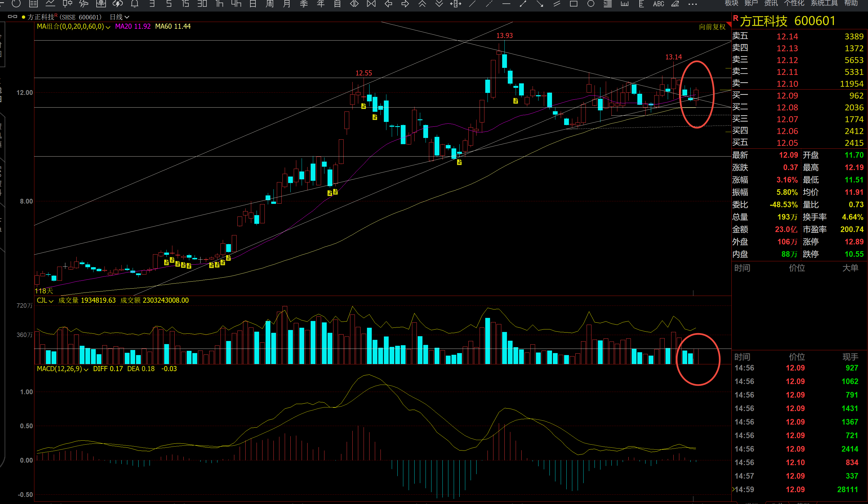Switch to weekly period 周
This screenshot has width=868, height=504.
[270, 4]
